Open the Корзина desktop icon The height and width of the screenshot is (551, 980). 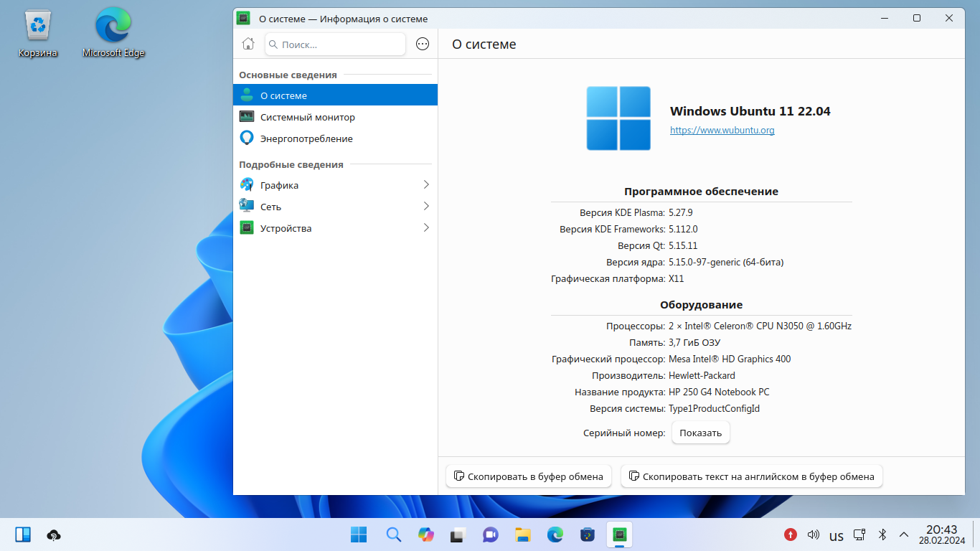37,33
